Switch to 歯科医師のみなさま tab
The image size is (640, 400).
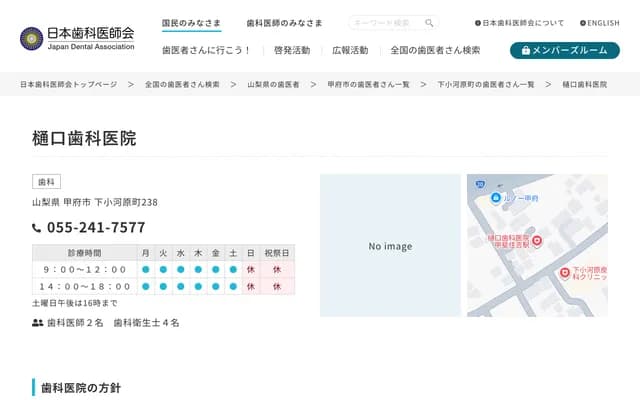click(x=284, y=23)
